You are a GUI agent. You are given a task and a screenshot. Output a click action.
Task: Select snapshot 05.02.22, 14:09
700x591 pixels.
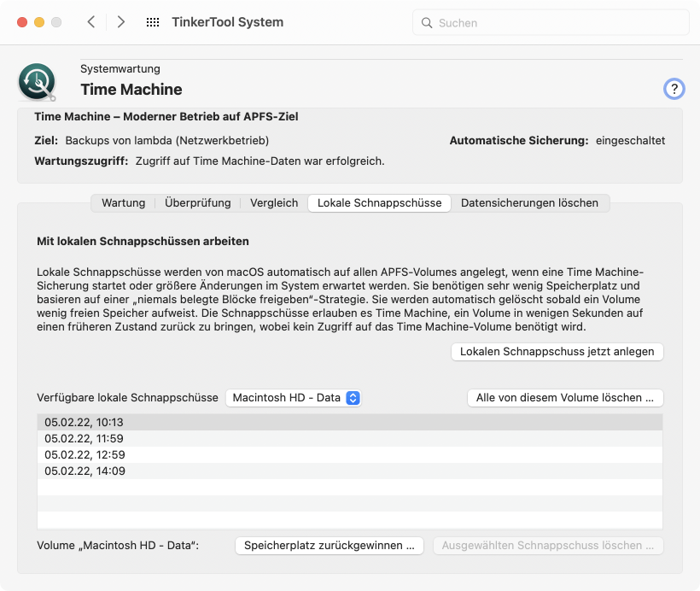click(350, 471)
